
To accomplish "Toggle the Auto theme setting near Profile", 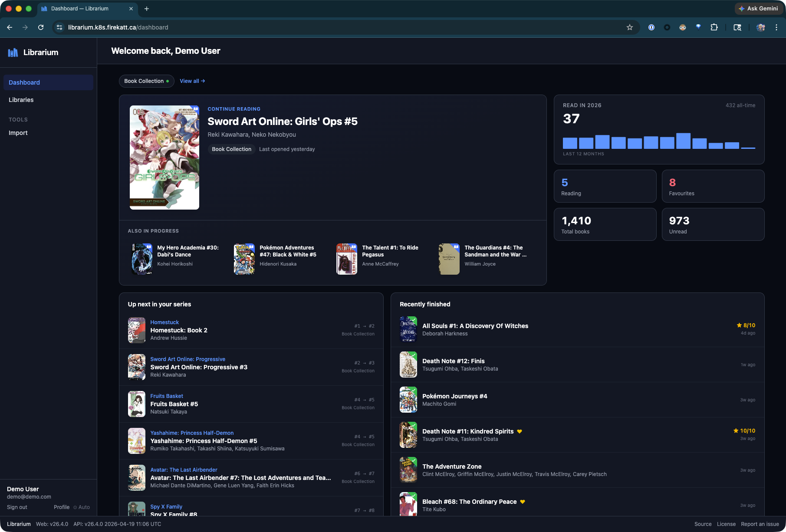I will tap(81, 507).
